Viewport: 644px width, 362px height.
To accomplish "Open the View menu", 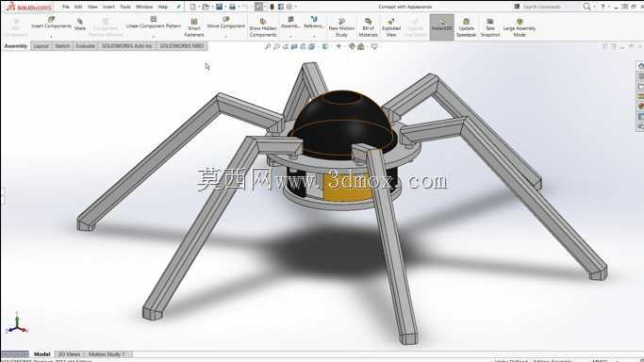I will pos(92,7).
